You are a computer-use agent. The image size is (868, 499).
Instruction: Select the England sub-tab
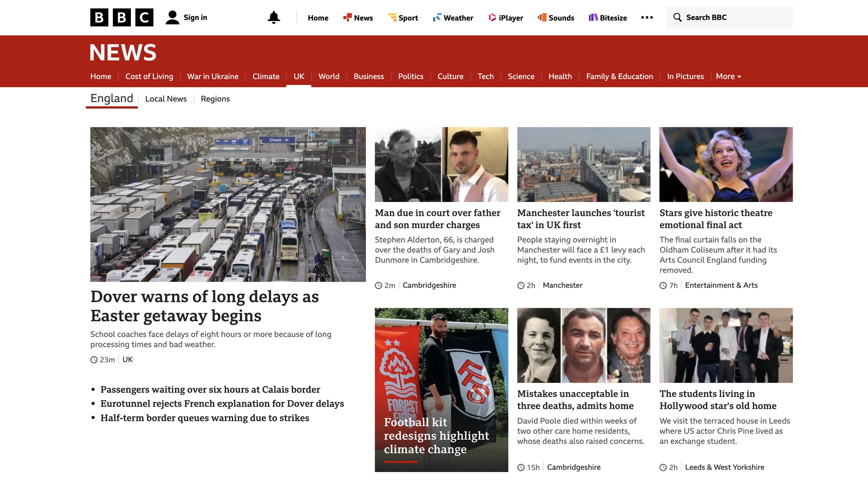point(112,98)
